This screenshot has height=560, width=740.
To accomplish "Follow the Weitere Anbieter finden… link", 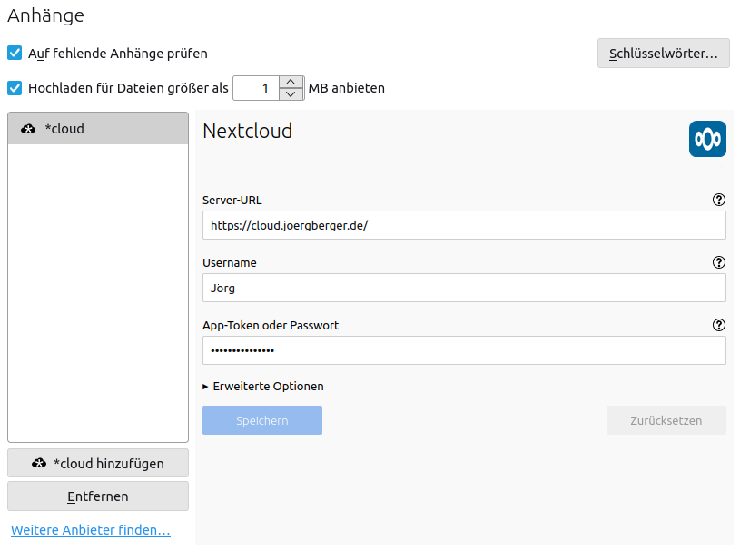I will [90, 530].
